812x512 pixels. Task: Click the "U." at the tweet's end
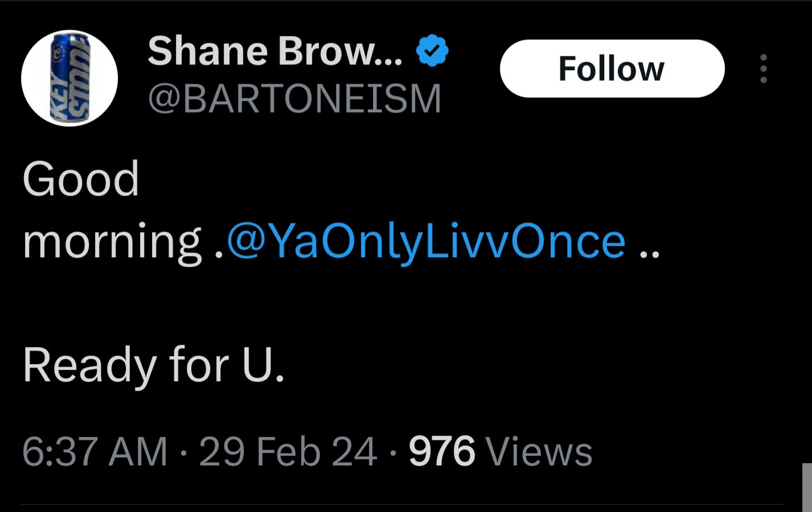(x=263, y=365)
